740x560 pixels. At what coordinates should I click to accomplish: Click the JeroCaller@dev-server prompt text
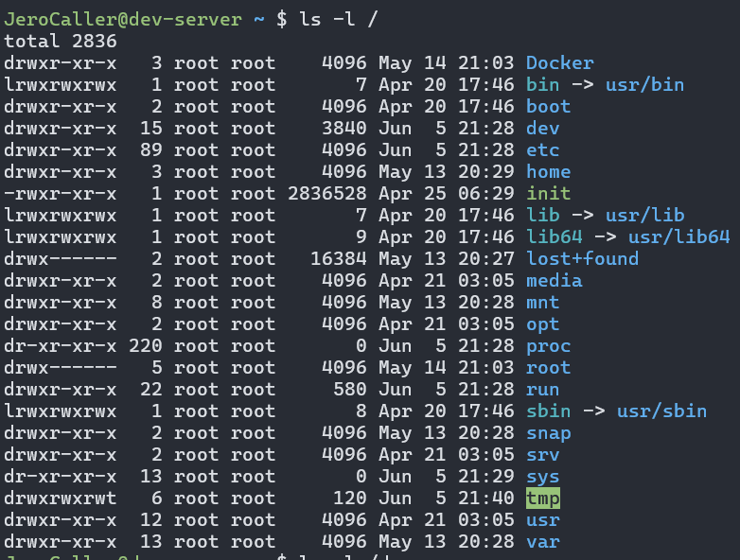tap(123, 20)
